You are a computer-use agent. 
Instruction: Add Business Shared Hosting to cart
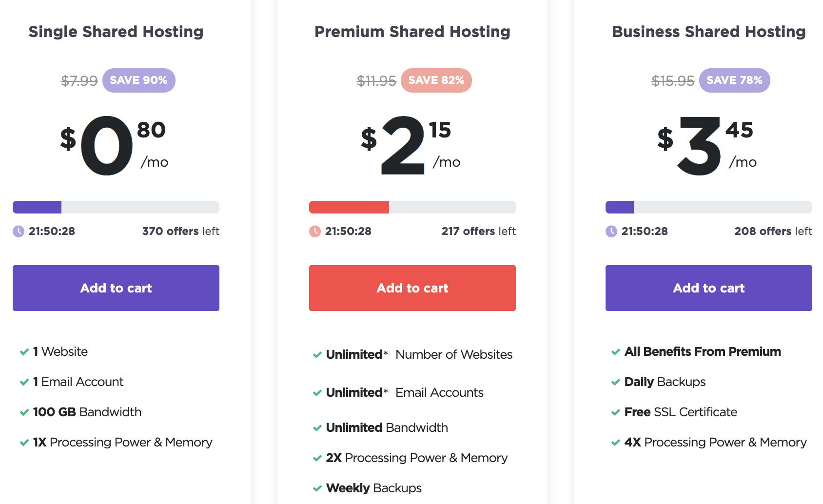709,288
